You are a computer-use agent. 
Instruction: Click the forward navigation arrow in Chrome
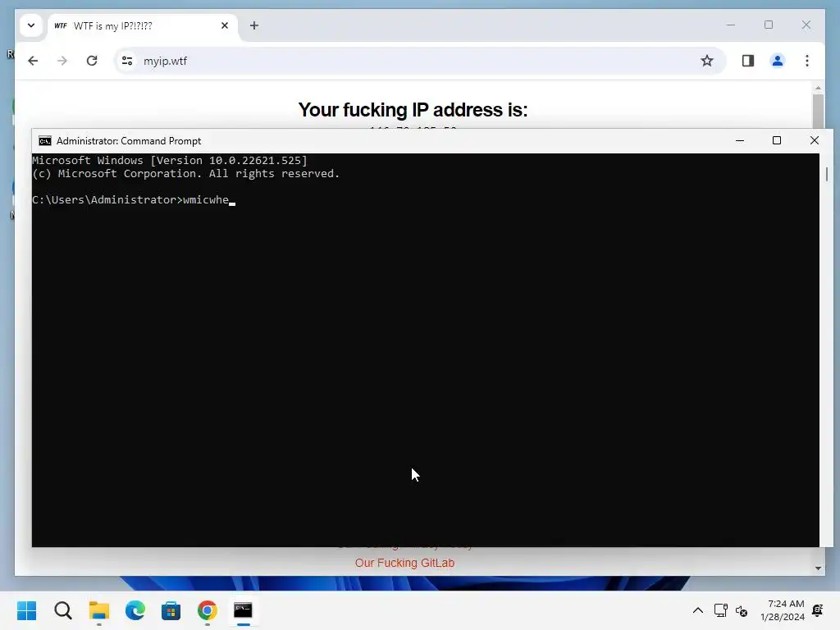point(62,61)
